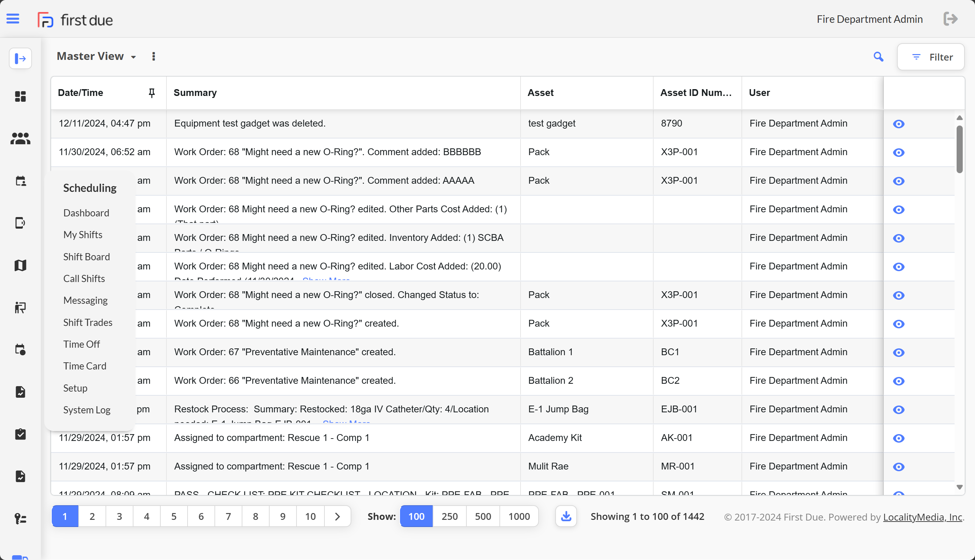The width and height of the screenshot is (975, 560).
Task: Click the Fire Department Admin account name
Action: point(869,19)
